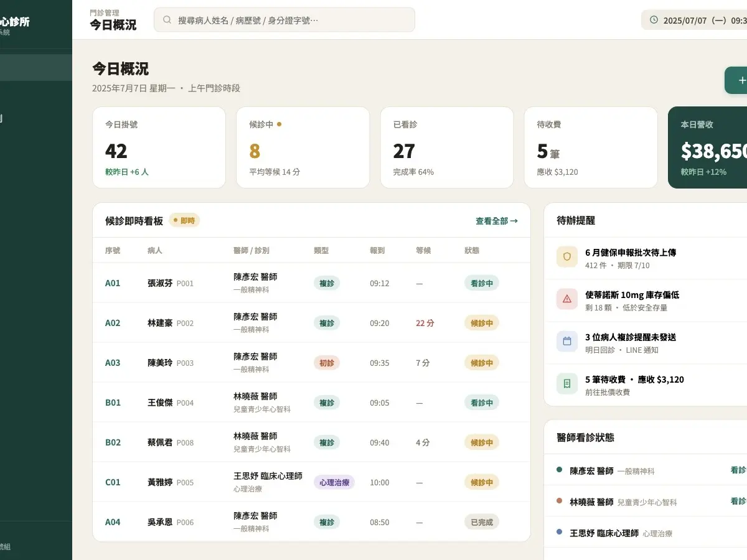Click the 候診即時看板 panel heading
The height and width of the screenshot is (560, 747).
pos(134,220)
